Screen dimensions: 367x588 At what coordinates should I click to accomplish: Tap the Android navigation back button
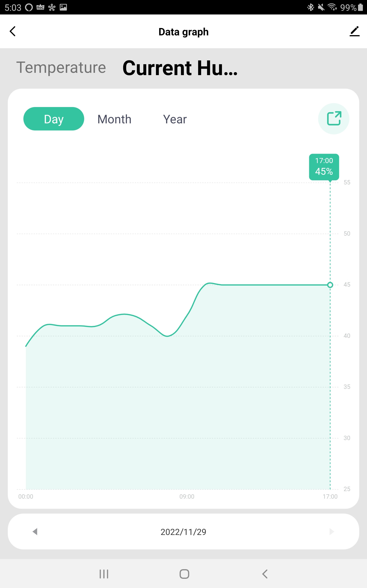click(x=265, y=574)
